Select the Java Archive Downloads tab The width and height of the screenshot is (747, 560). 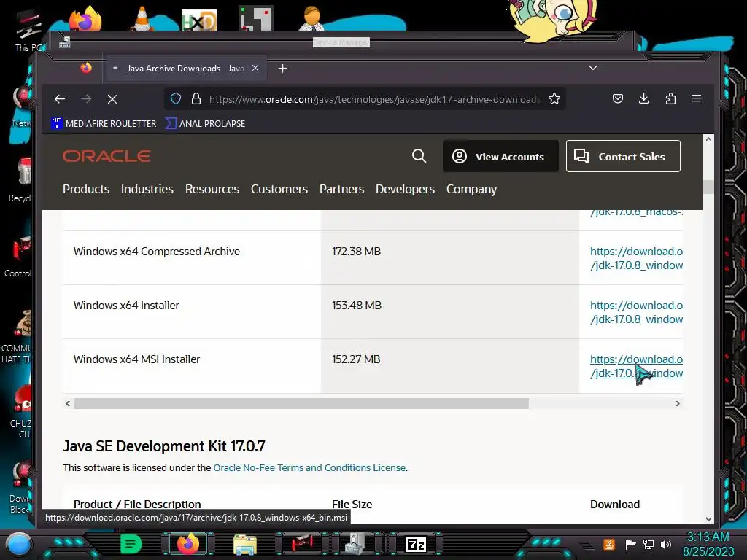tap(186, 69)
